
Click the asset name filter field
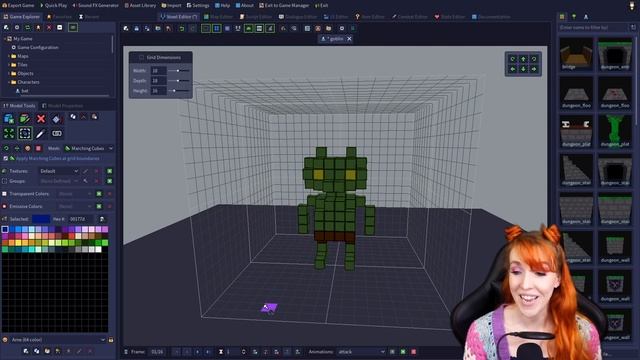[593, 27]
